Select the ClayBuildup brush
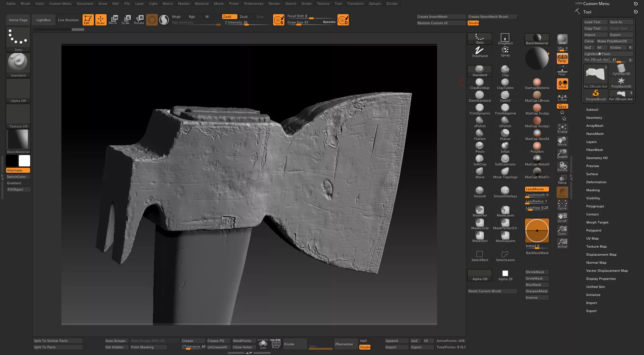This screenshot has width=644, height=355. [479, 83]
